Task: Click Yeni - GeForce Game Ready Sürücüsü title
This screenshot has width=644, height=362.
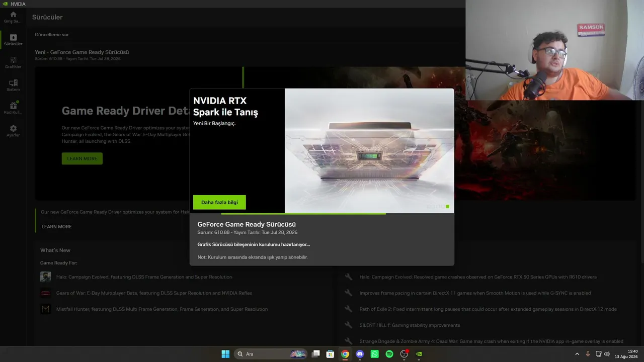Action: click(82, 52)
